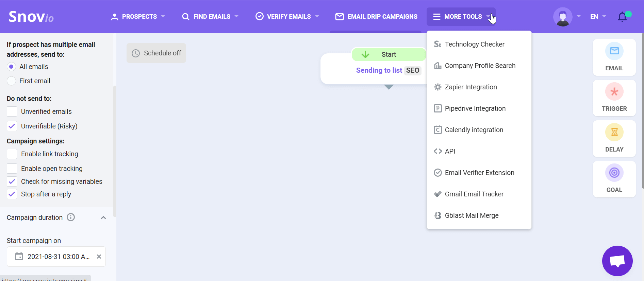The width and height of the screenshot is (644, 281).
Task: Click the SEO list tag
Action: click(413, 70)
